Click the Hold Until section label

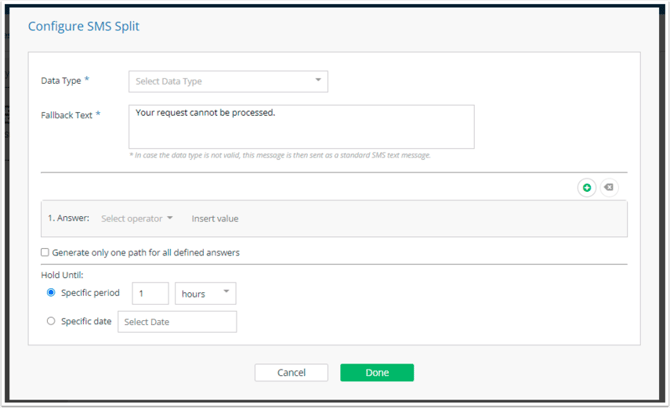(62, 275)
